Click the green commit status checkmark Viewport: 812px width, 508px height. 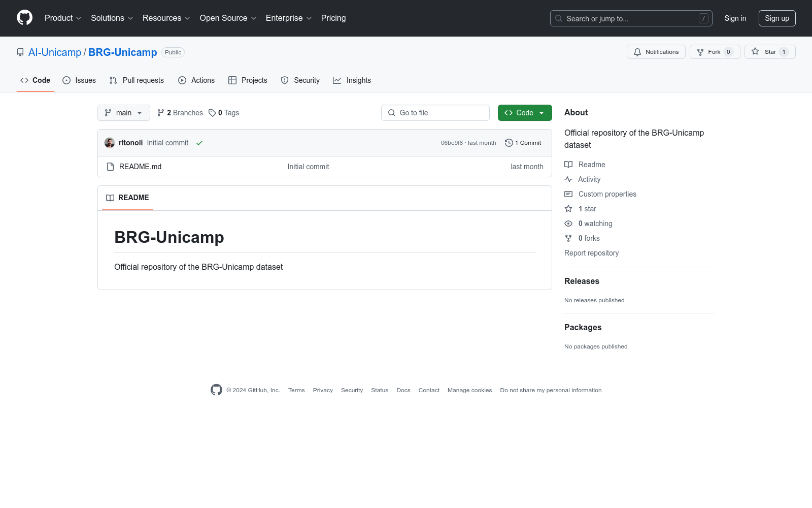(x=199, y=143)
